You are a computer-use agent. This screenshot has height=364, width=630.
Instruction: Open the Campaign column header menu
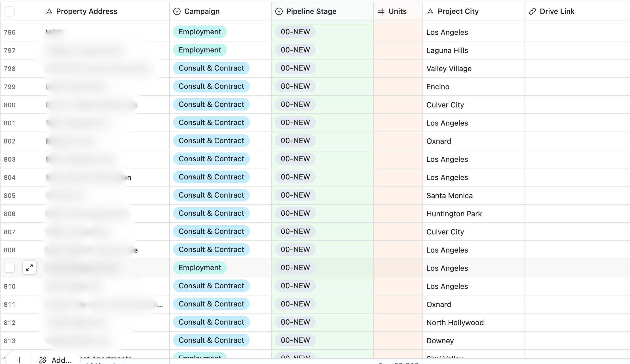pos(202,11)
